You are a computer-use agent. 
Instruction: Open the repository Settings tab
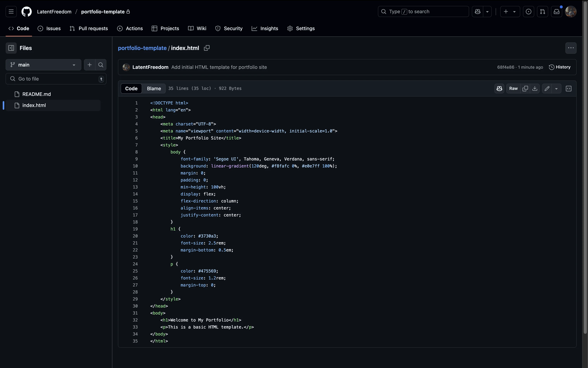point(301,28)
